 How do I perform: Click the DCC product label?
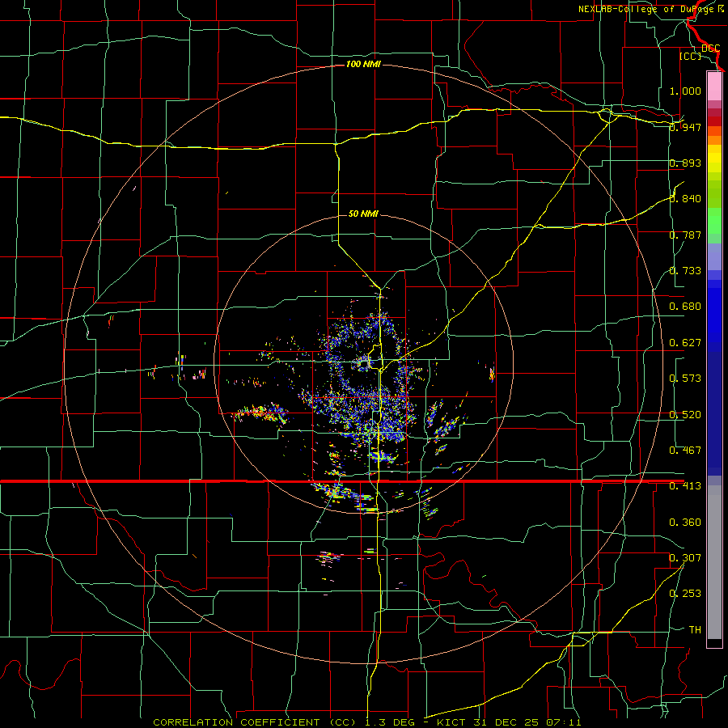[710, 48]
